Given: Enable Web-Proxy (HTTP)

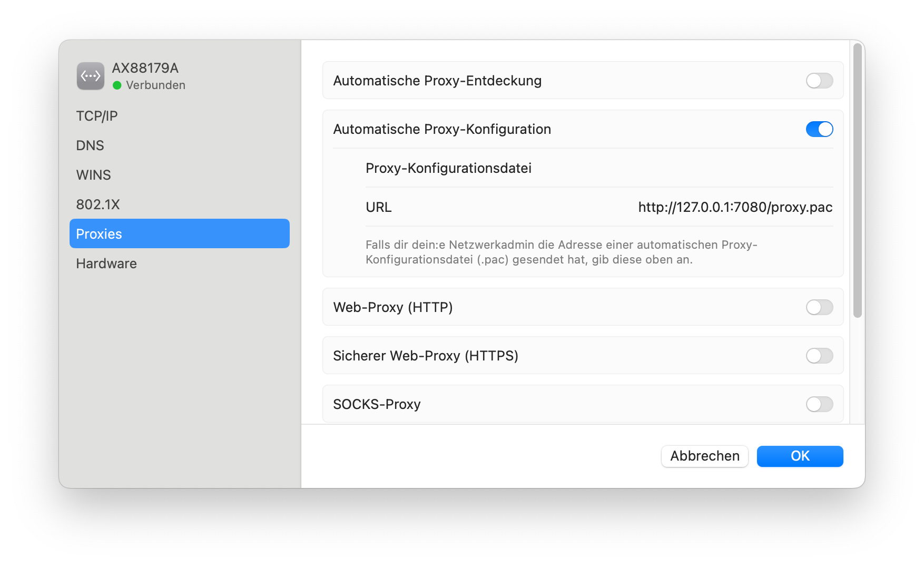Looking at the screenshot, I should coord(819,307).
